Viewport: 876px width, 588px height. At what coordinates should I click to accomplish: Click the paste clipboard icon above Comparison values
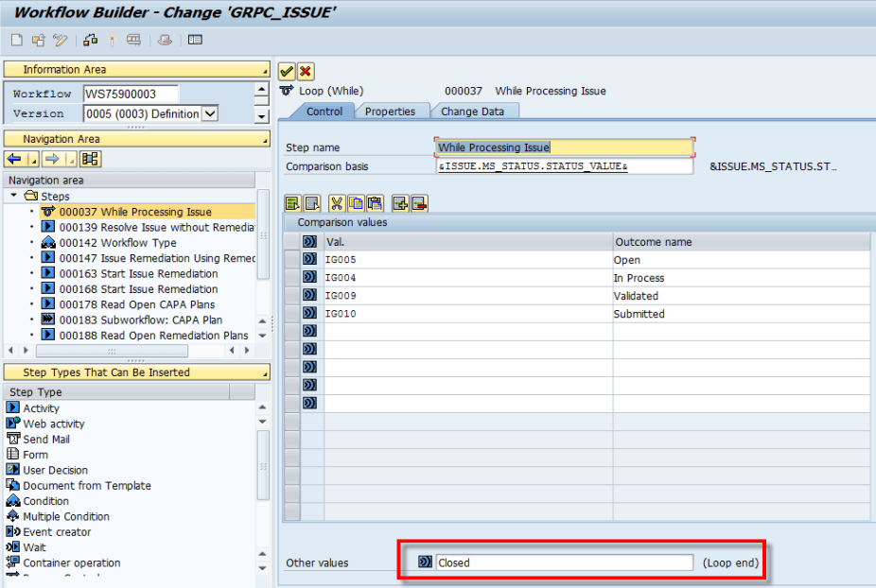pos(375,204)
